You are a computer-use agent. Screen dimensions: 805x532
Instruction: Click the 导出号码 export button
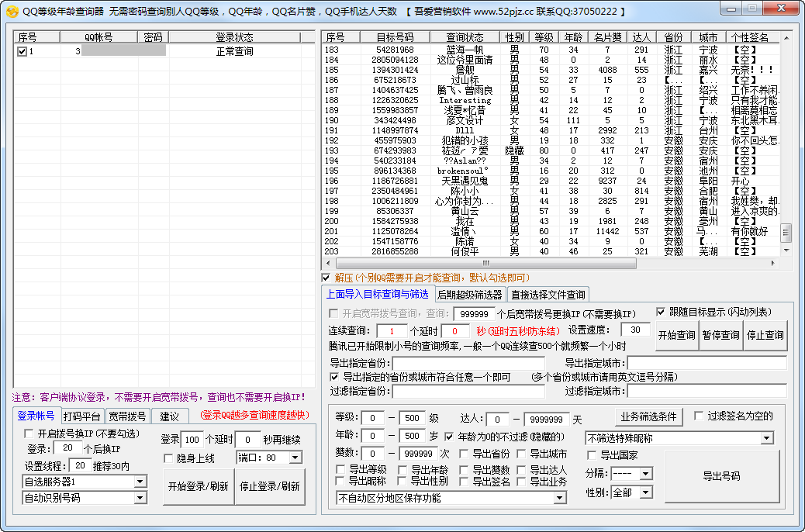(x=721, y=476)
